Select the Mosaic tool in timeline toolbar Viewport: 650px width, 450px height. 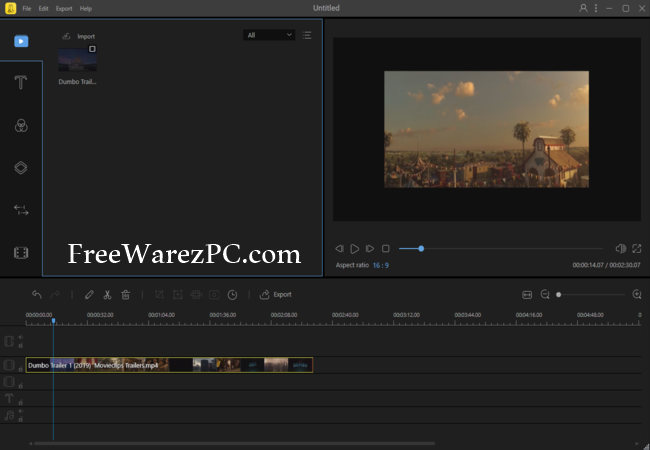(196, 295)
